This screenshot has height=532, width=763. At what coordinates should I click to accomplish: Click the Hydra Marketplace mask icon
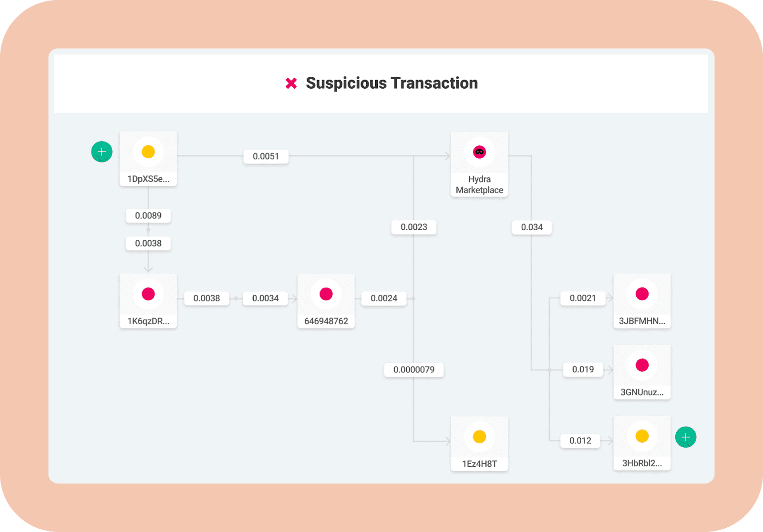pos(479,152)
